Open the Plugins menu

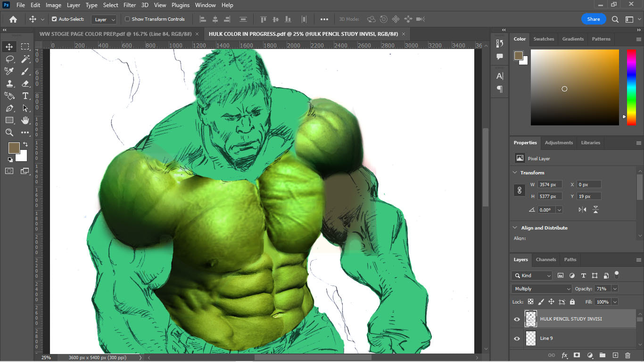[180, 5]
